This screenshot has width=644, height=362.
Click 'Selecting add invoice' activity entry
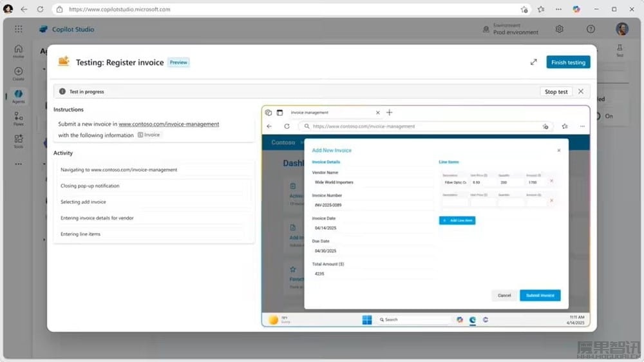[x=154, y=202]
